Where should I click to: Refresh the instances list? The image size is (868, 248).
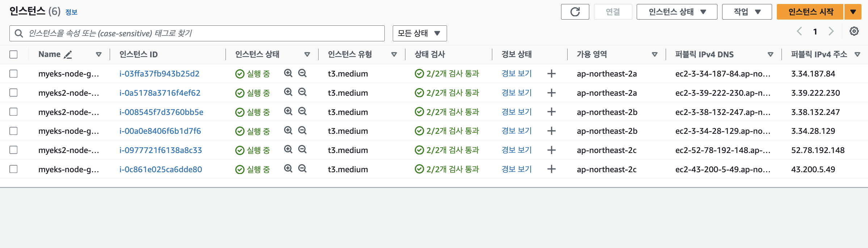(575, 12)
